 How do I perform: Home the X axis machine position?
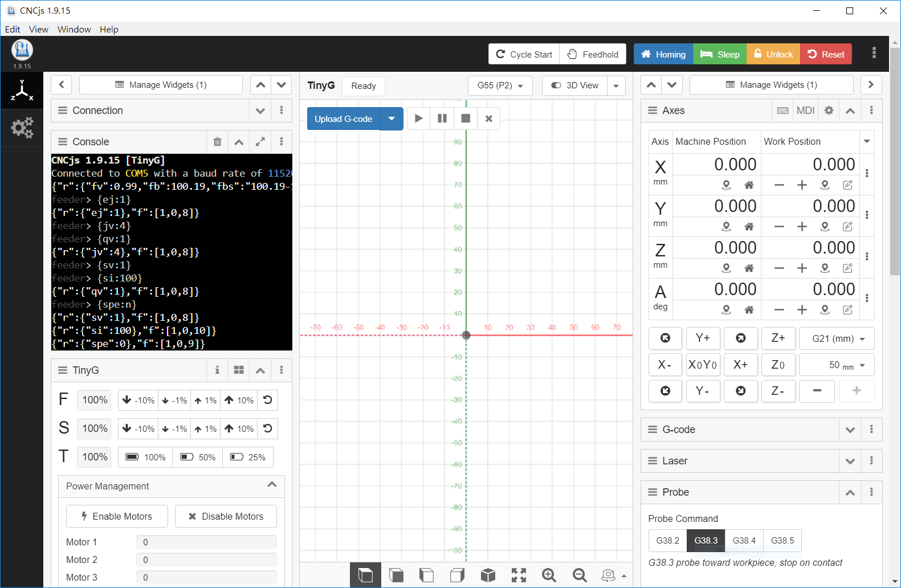(x=749, y=185)
